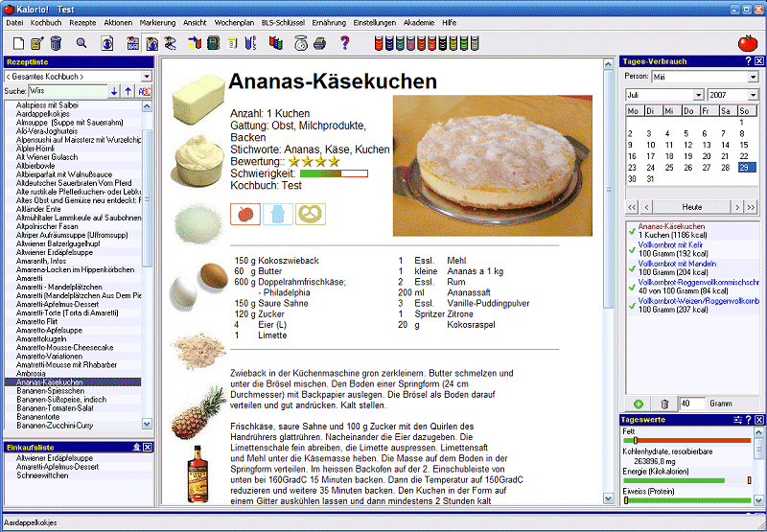
Task: Click the printer icon in the toolbar
Action: (x=319, y=43)
